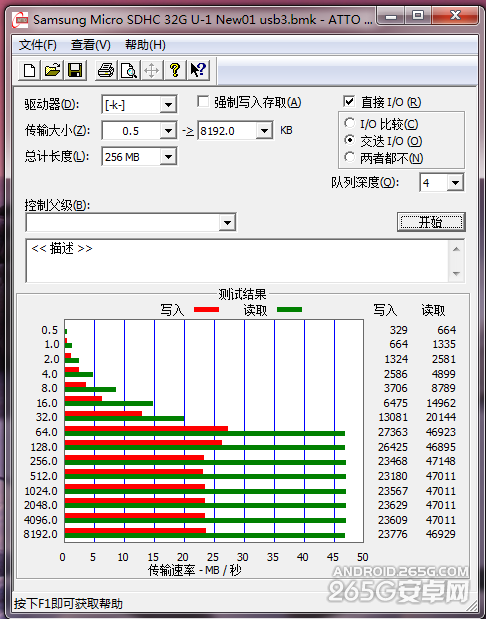This screenshot has height=619, width=486.
Task: Open the 文件(F) menu
Action: tap(38, 45)
